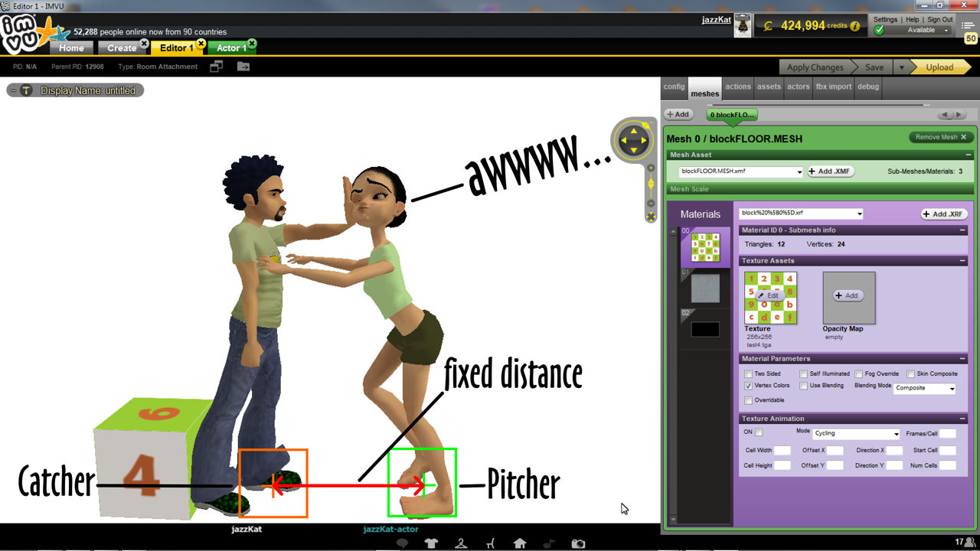Toggle the Fog Override checkbox
Screen dimensions: 980x551
pyautogui.click(x=859, y=374)
